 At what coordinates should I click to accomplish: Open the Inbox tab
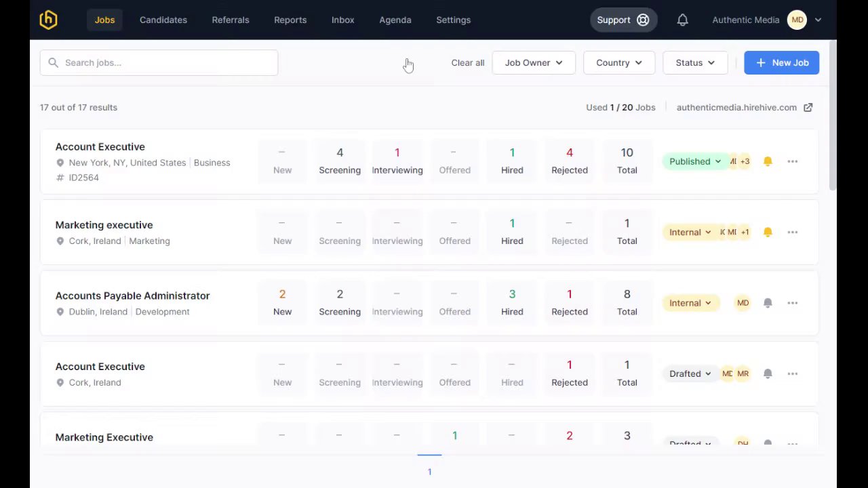coord(343,20)
